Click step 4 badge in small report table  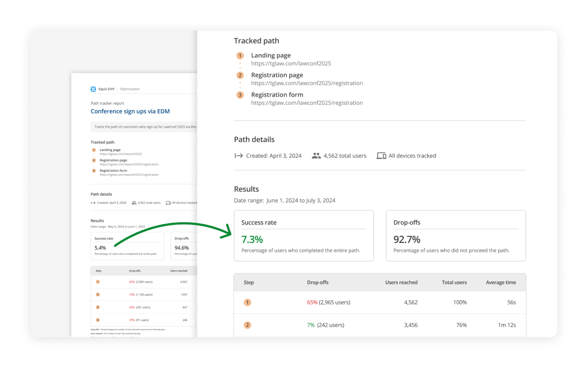(x=98, y=320)
